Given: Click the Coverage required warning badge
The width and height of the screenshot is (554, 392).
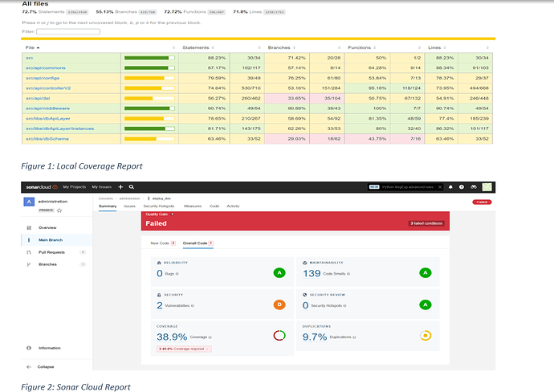Looking at the screenshot, I should point(184,349).
